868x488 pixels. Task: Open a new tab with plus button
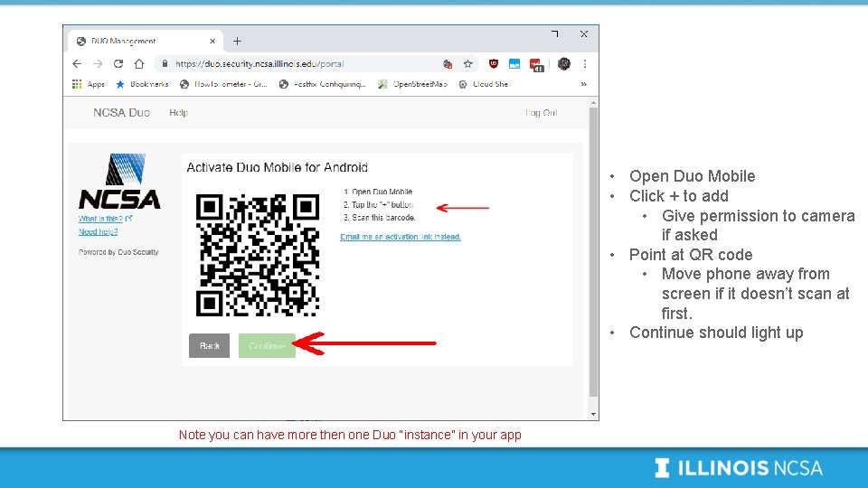point(237,41)
